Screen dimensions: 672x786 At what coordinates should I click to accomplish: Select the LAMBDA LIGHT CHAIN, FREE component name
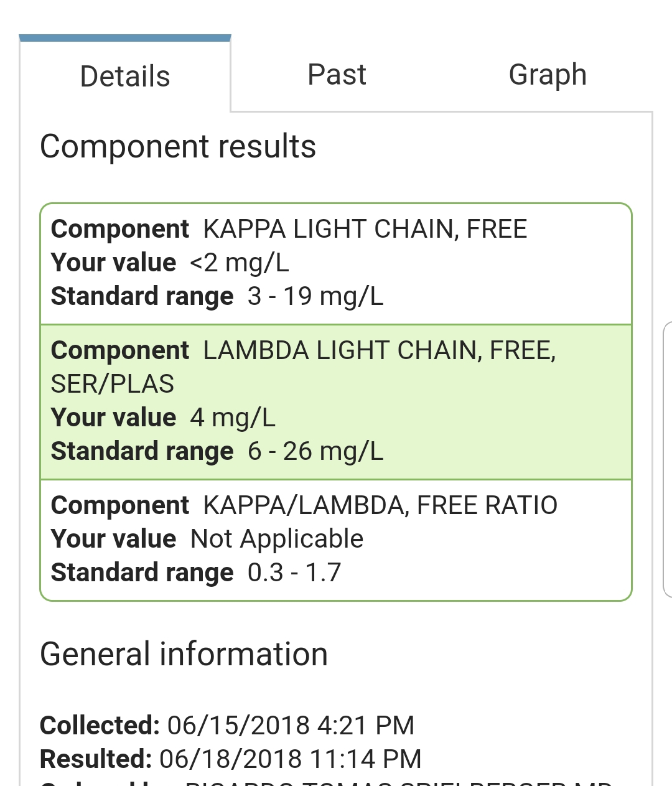click(379, 350)
